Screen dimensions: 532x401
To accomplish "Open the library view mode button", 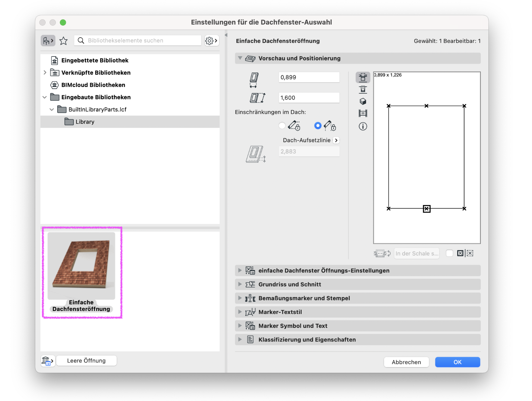I will click(48, 41).
